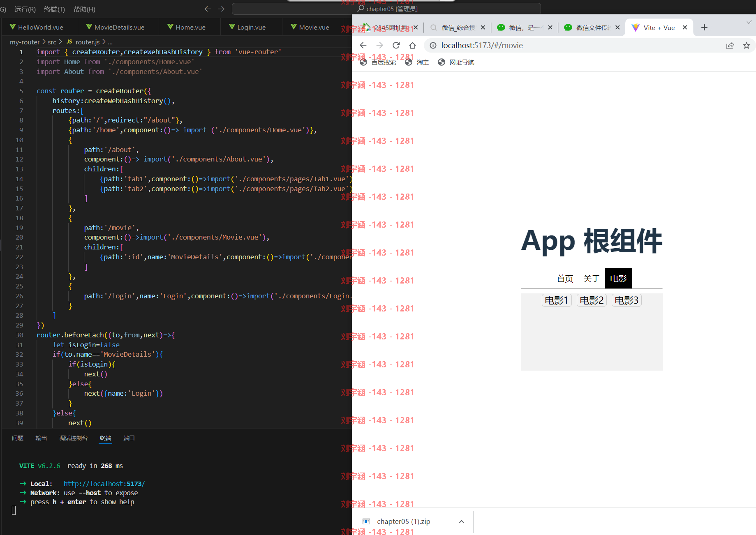Navigate to 关于 in the app nav

(x=592, y=279)
